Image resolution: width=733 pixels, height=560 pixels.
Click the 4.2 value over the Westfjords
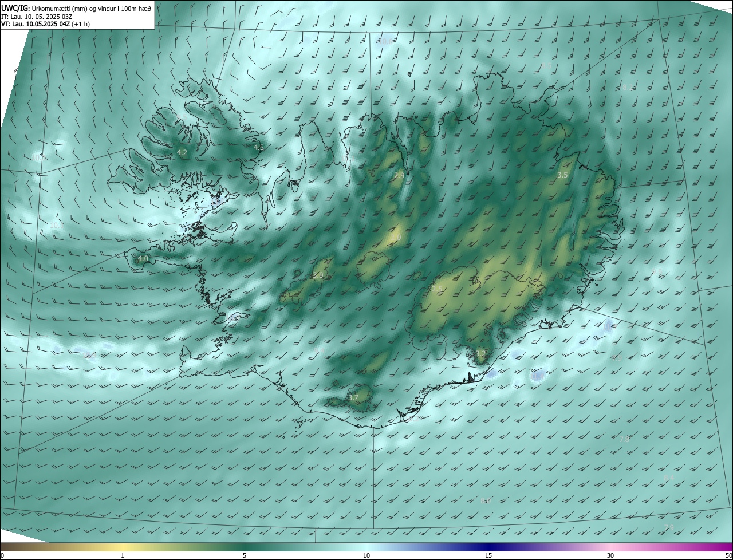182,153
